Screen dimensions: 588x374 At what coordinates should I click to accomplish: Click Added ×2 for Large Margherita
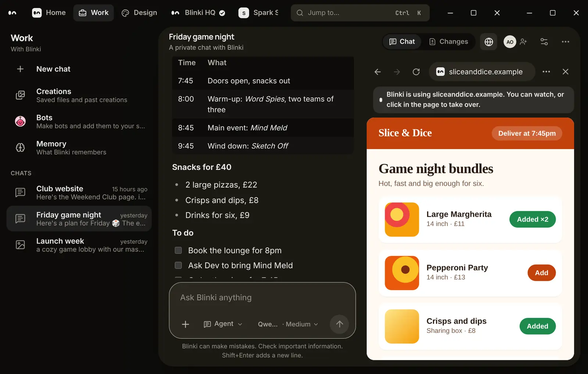click(533, 219)
